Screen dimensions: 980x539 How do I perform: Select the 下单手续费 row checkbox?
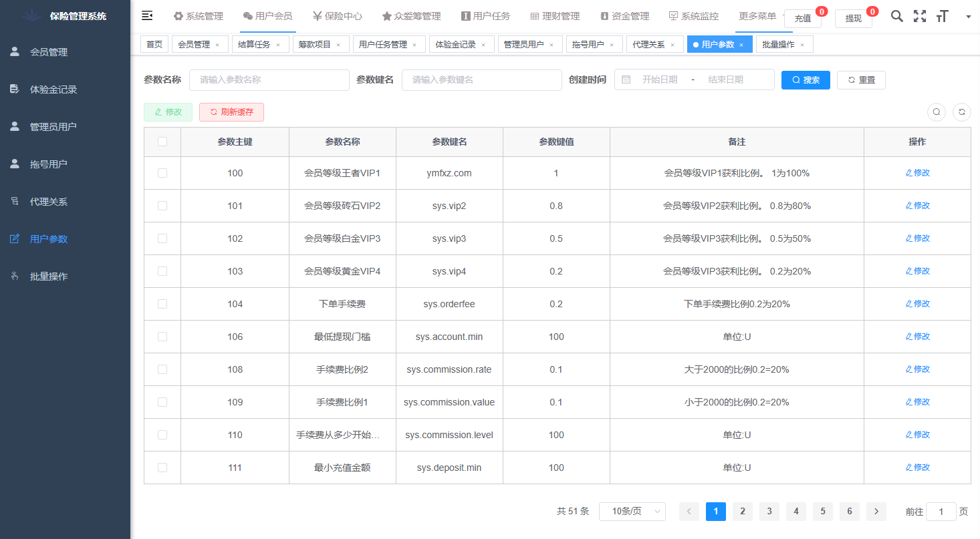tap(162, 304)
